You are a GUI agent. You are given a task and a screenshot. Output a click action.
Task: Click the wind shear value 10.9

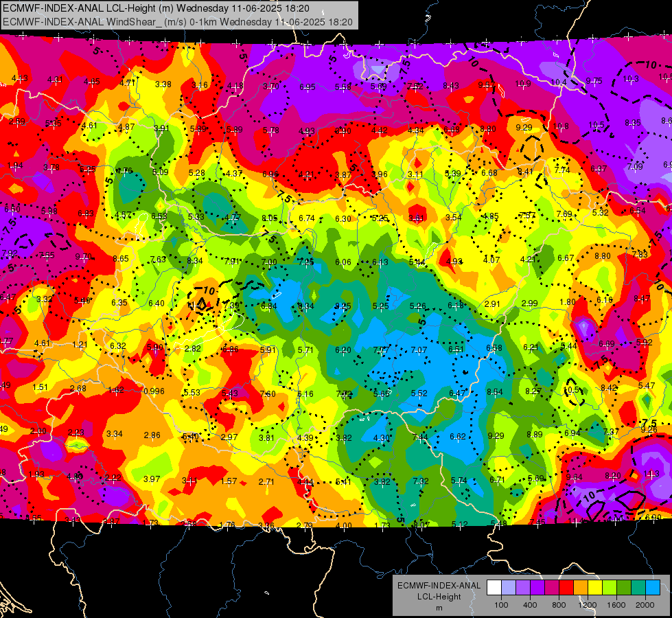point(523,83)
